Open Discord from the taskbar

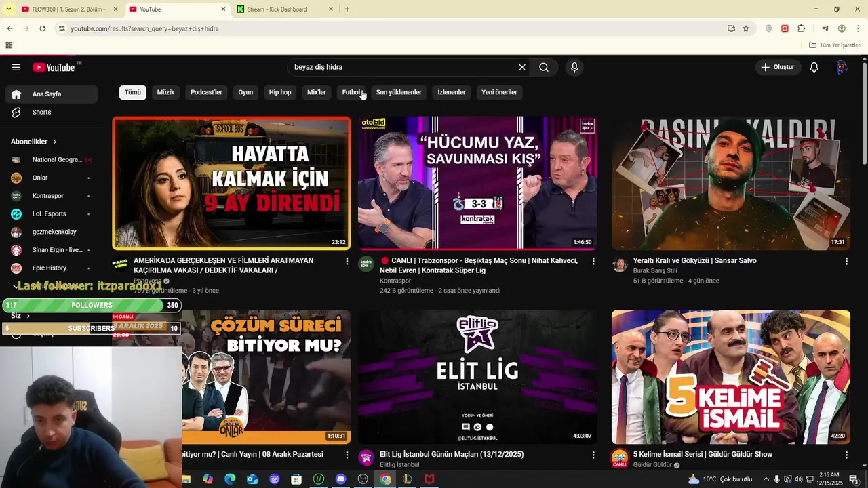tap(340, 479)
